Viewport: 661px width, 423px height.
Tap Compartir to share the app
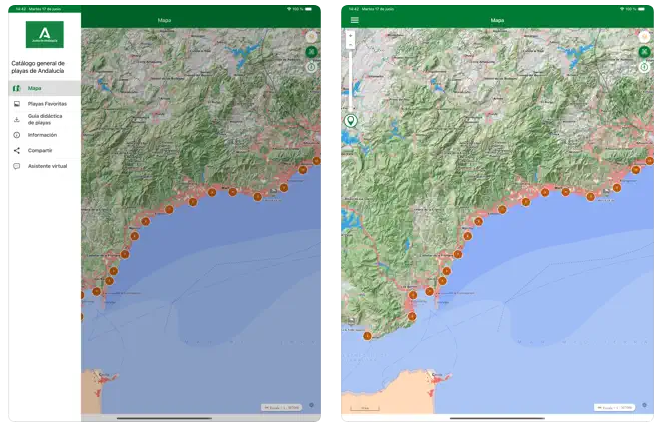pyautogui.click(x=40, y=150)
